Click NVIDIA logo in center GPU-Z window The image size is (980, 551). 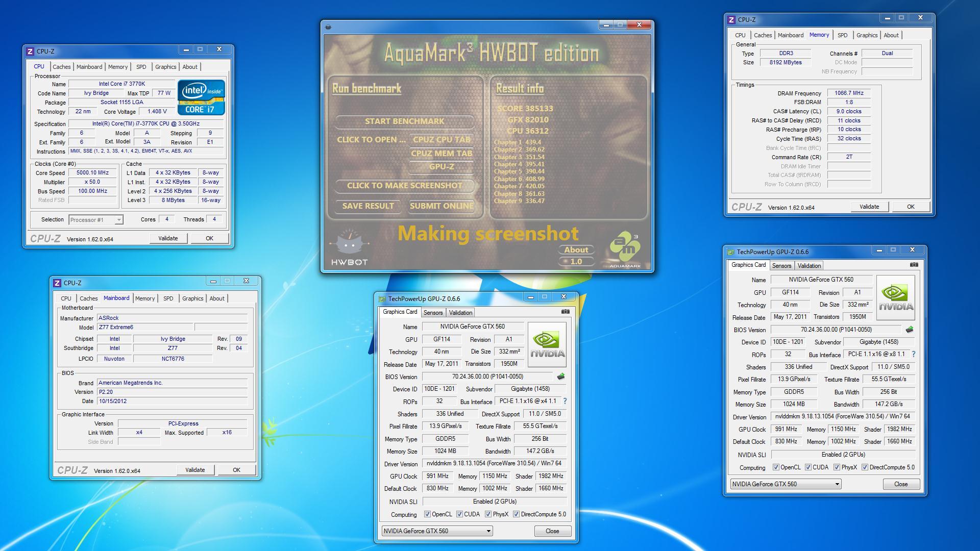click(547, 344)
